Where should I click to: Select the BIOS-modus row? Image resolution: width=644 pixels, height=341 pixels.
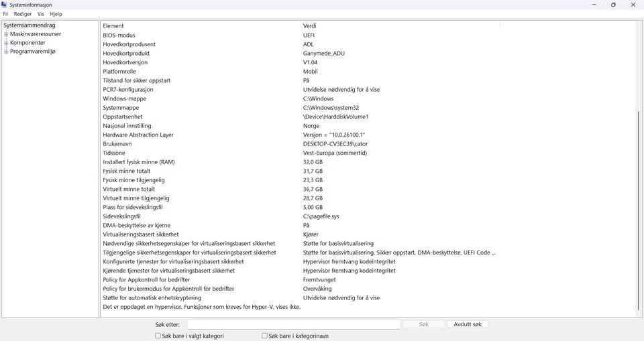[x=299, y=36]
